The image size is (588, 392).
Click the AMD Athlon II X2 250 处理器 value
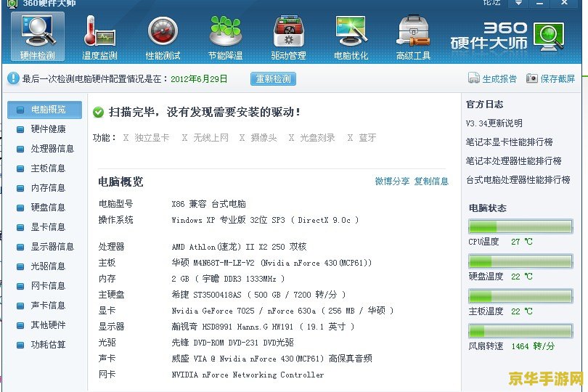(x=240, y=247)
